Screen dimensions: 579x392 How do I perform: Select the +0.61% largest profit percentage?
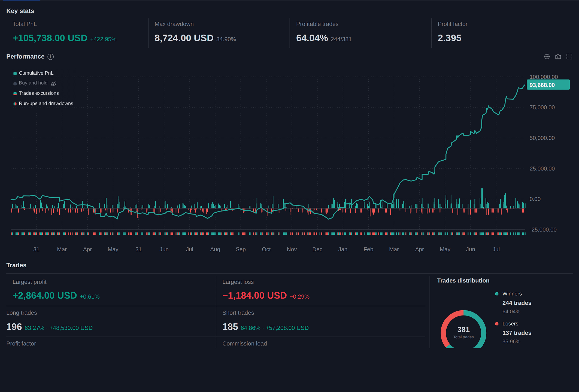pos(90,297)
